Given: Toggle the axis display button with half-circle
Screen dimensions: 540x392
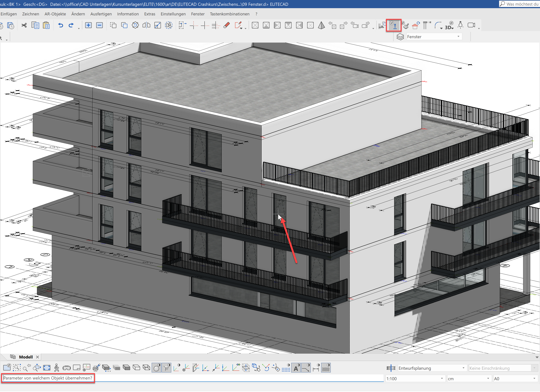Looking at the screenshot, I should coord(176,368).
